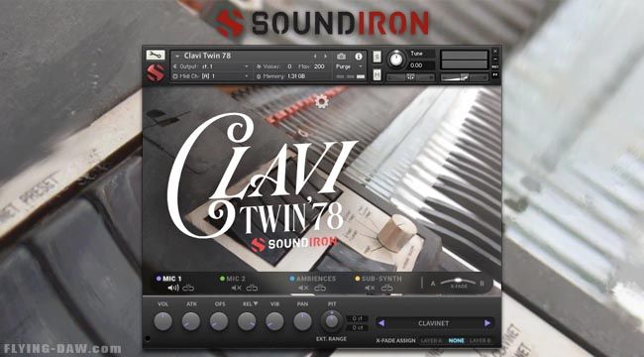Image resolution: width=644 pixels, height=357 pixels.
Task: Click the lower pitch 0 ct field
Action: [357, 328]
